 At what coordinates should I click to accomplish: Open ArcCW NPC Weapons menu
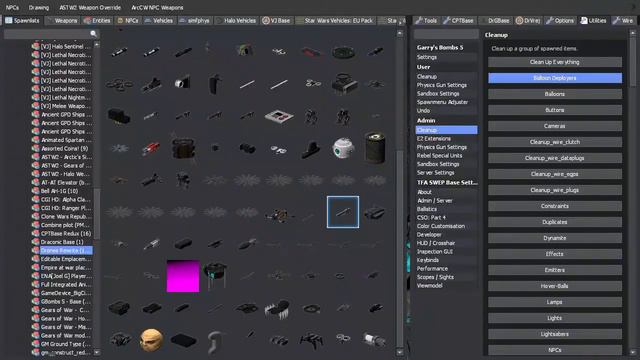pyautogui.click(x=157, y=7)
